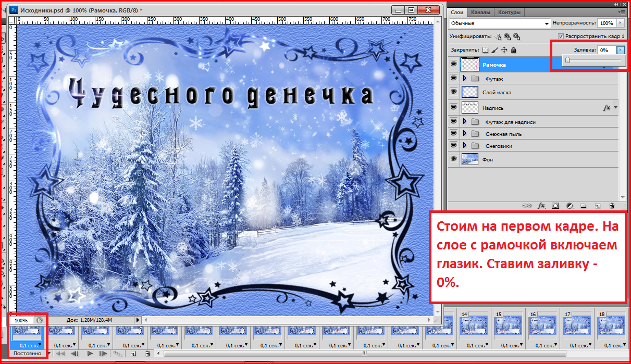Screen dimensions: 631x364
Task: Toggle lock position icon
Action: click(x=504, y=50)
